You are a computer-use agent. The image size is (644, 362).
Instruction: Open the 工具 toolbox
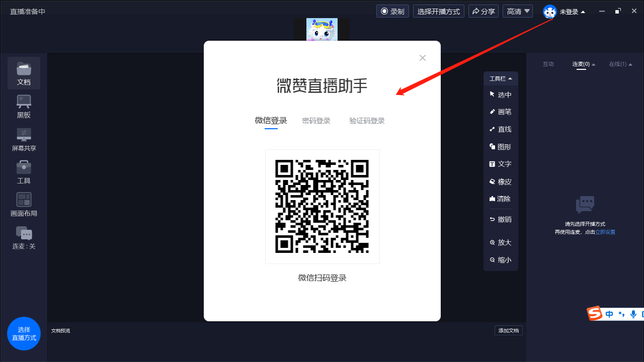pyautogui.click(x=24, y=172)
